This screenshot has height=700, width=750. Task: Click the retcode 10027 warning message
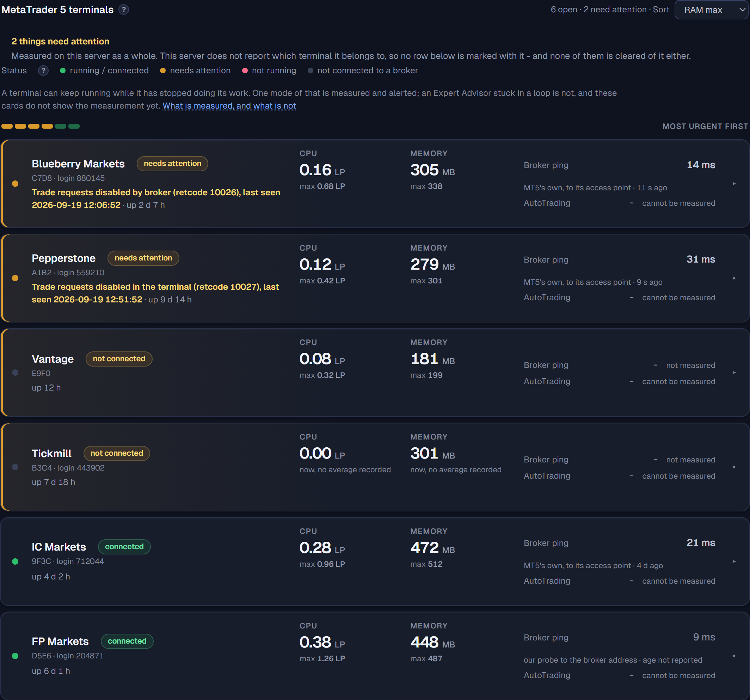pos(155,293)
